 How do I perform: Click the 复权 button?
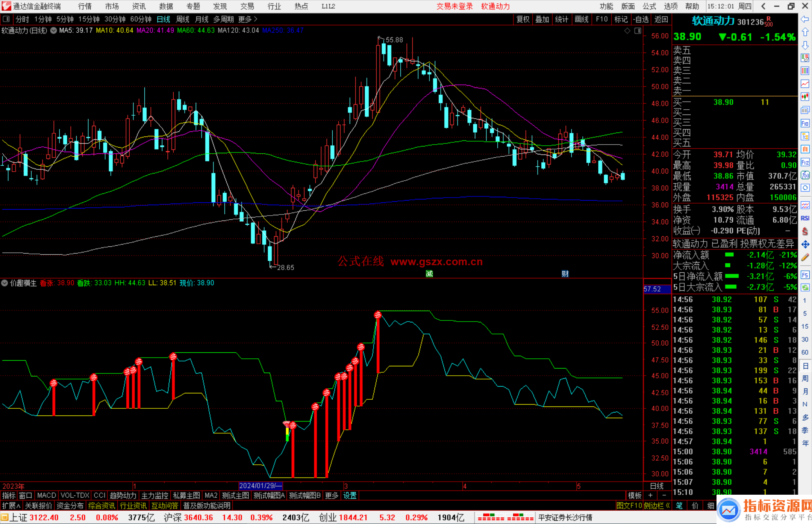tap(523, 19)
